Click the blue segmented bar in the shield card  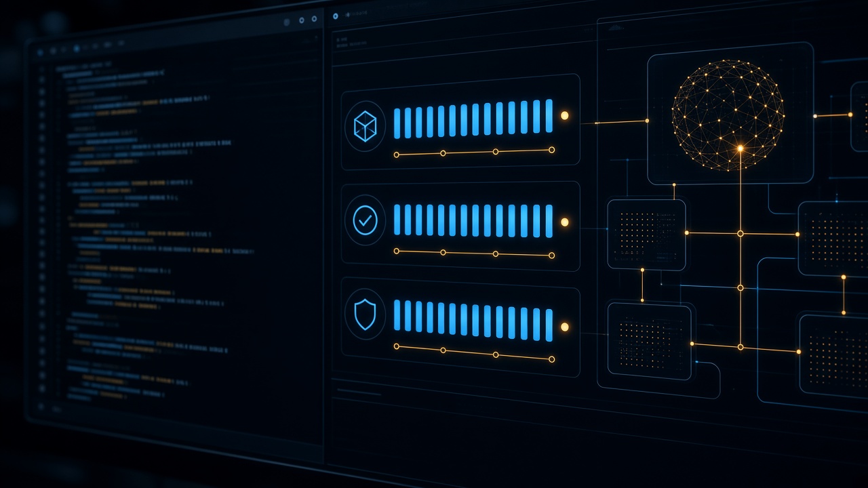(473, 320)
